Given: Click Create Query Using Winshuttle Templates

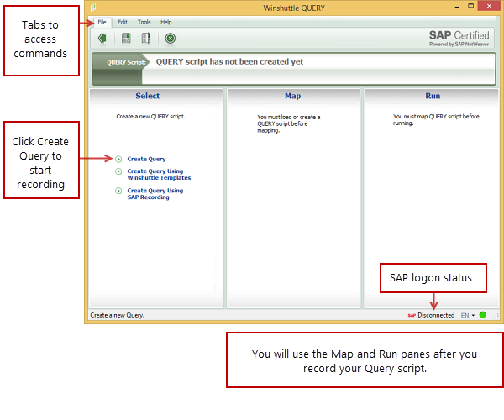Looking at the screenshot, I should [159, 174].
